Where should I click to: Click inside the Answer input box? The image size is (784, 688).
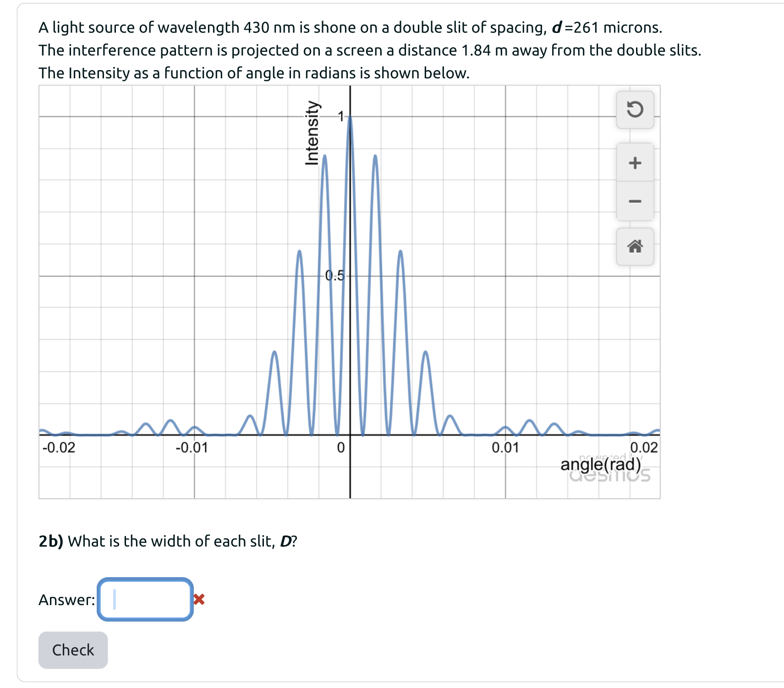(144, 599)
